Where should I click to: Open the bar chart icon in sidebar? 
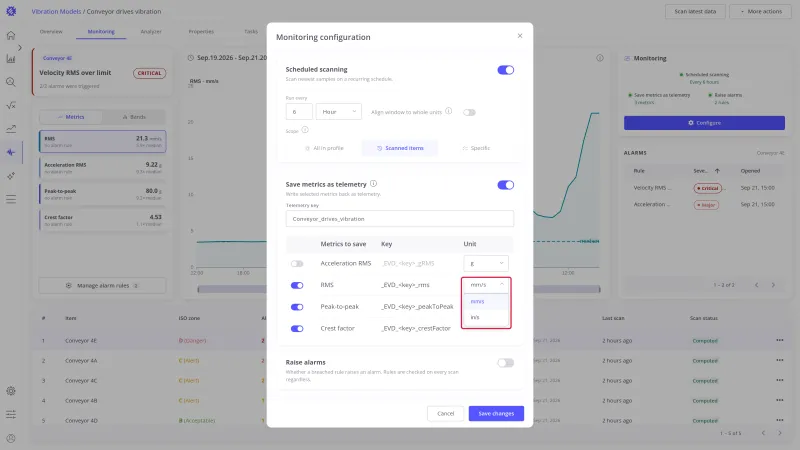click(x=11, y=59)
